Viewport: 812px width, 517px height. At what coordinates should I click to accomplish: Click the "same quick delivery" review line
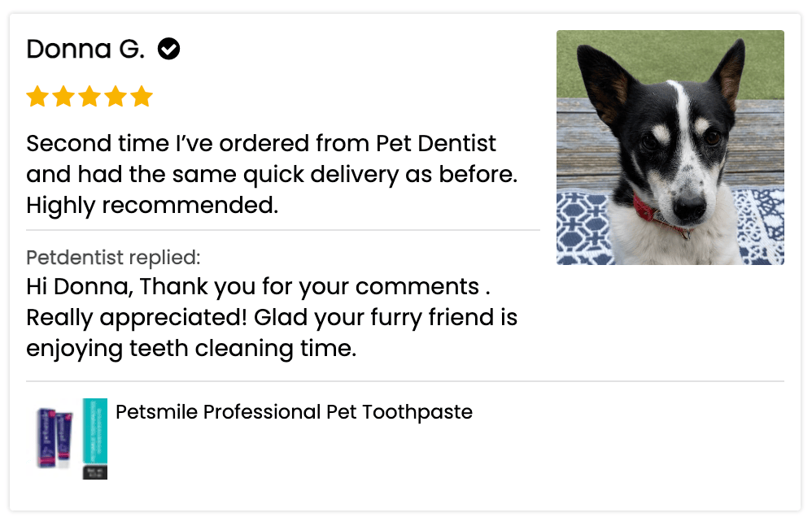click(x=272, y=175)
